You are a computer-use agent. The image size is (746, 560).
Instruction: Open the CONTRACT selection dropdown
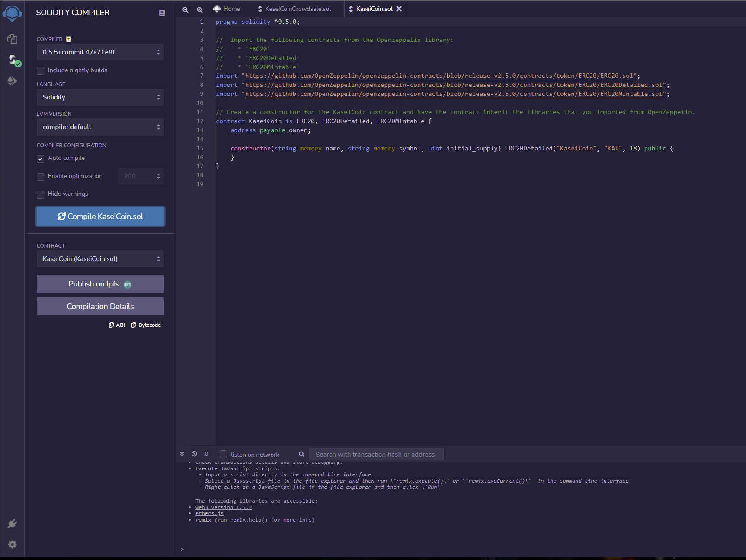click(x=100, y=259)
